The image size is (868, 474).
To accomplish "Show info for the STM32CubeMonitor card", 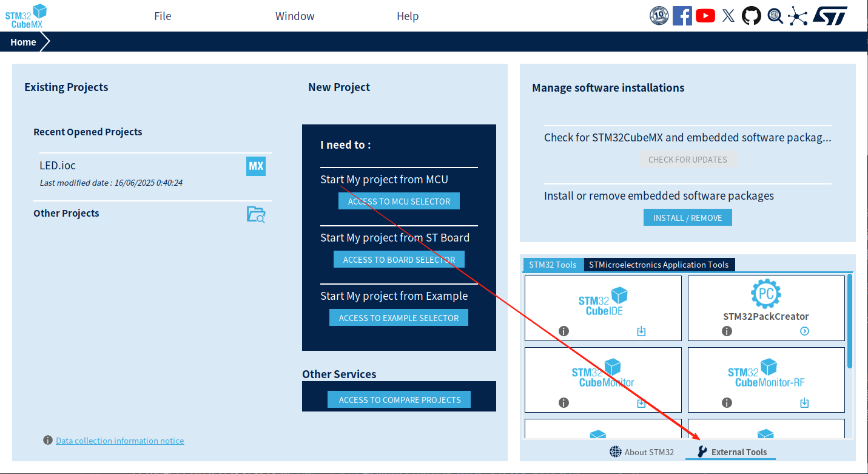I will click(x=564, y=403).
